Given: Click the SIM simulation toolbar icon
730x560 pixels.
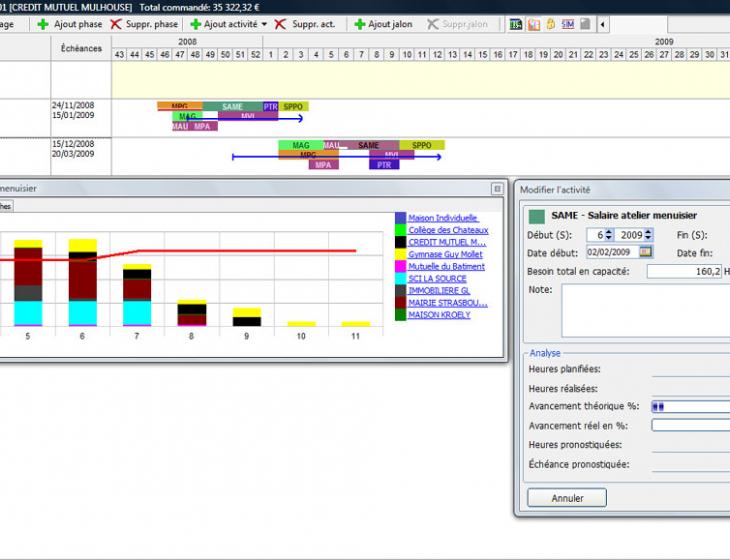Looking at the screenshot, I should (x=568, y=24).
